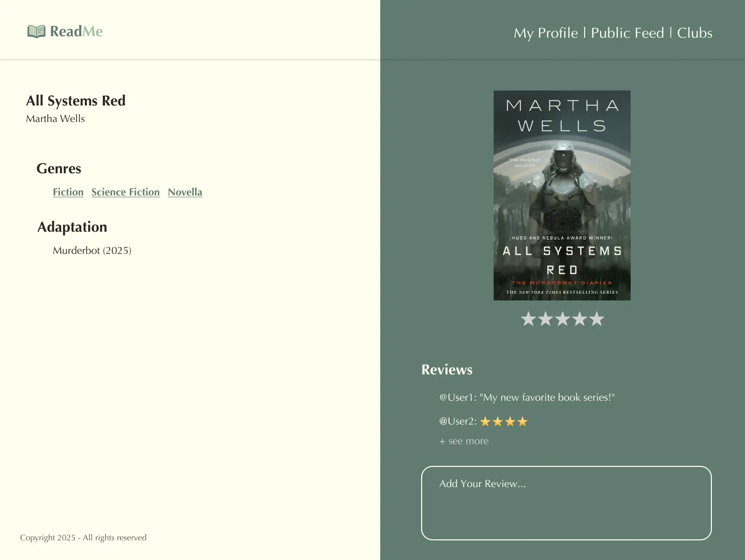The image size is (745, 560).
Task: Click the ReadMe book logo icon
Action: pos(35,31)
